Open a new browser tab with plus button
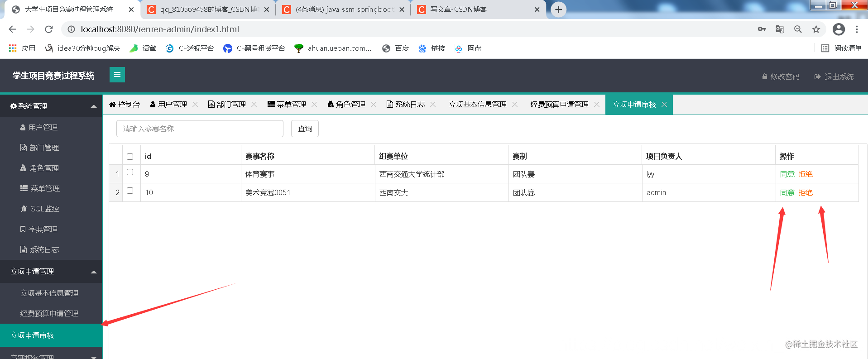Viewport: 868px width, 359px height. pyautogui.click(x=559, y=10)
